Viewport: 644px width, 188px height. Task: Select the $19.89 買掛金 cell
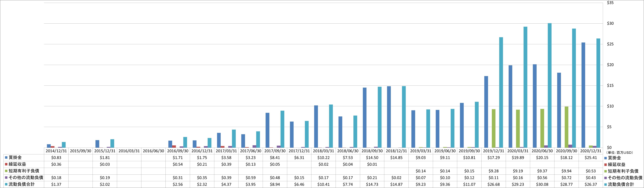tap(518, 158)
